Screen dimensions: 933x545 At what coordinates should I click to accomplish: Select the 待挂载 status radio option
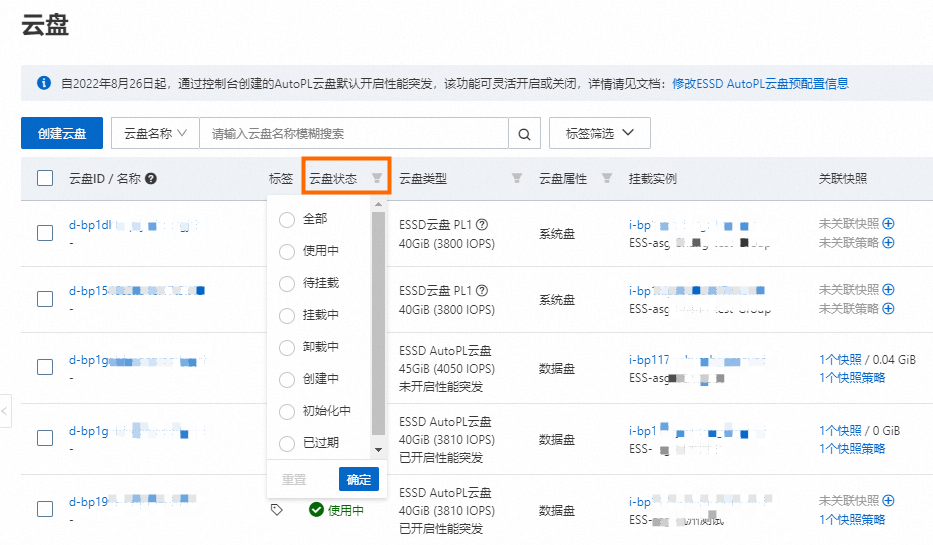[x=288, y=283]
